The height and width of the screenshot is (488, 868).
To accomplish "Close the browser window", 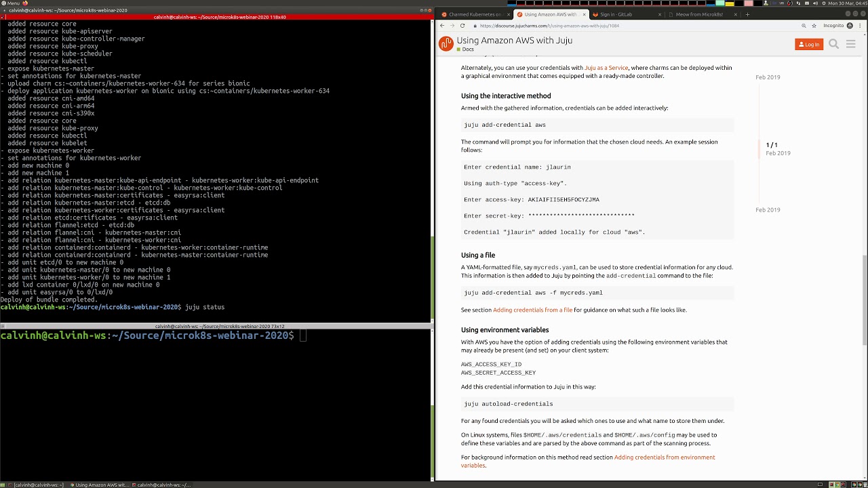I will point(863,14).
